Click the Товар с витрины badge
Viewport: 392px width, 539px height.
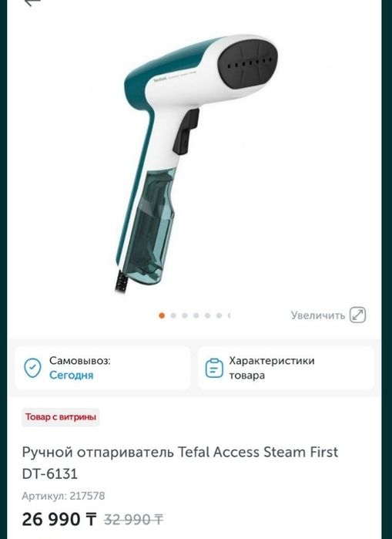pyautogui.click(x=60, y=417)
